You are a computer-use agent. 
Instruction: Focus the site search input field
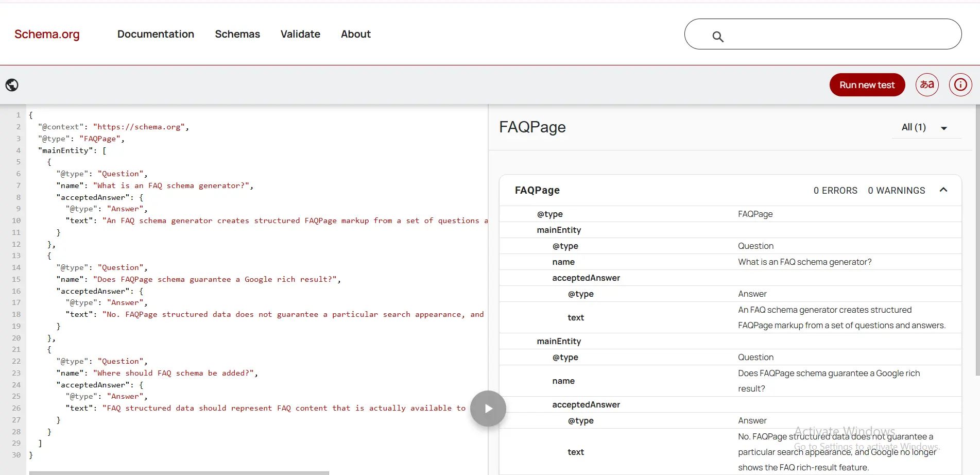823,34
